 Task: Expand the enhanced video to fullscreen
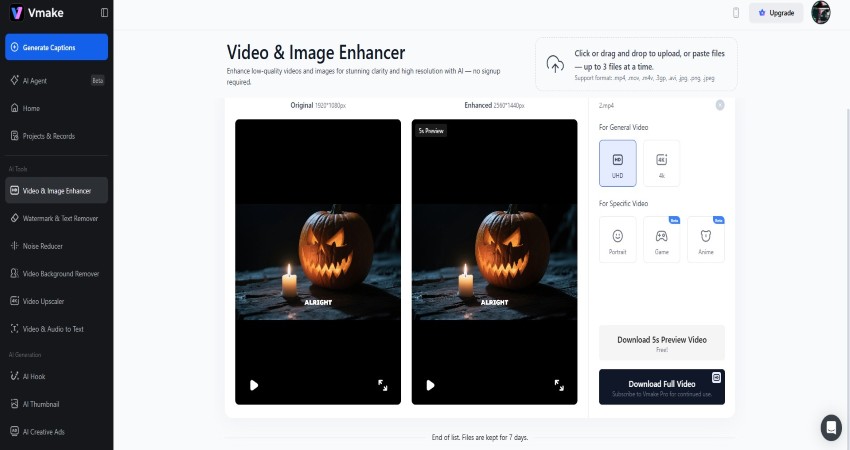(559, 385)
